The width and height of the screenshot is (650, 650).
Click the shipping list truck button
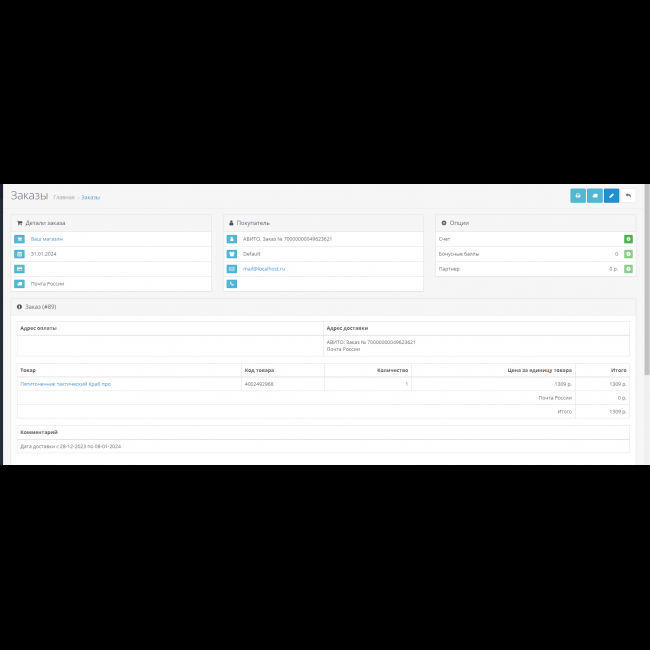595,196
